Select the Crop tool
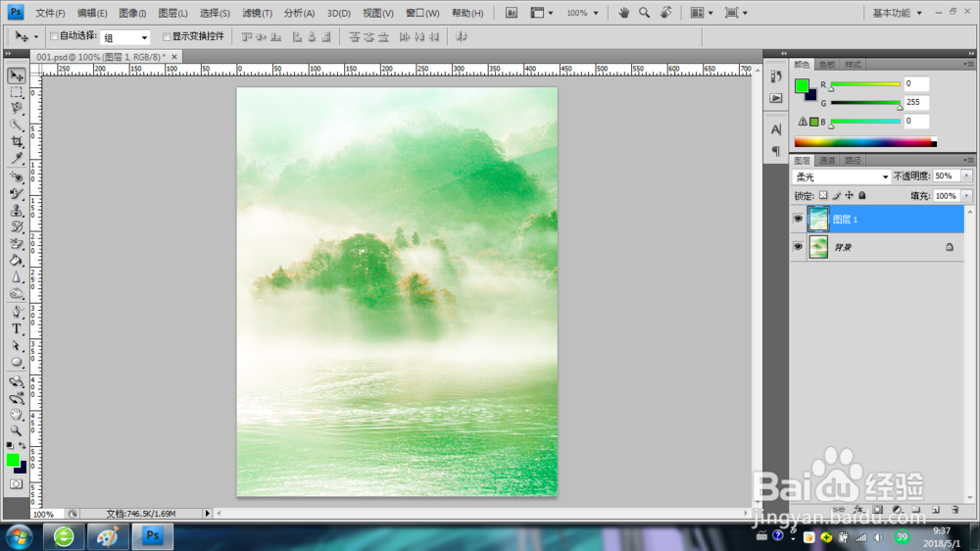Image resolution: width=980 pixels, height=551 pixels. (17, 142)
